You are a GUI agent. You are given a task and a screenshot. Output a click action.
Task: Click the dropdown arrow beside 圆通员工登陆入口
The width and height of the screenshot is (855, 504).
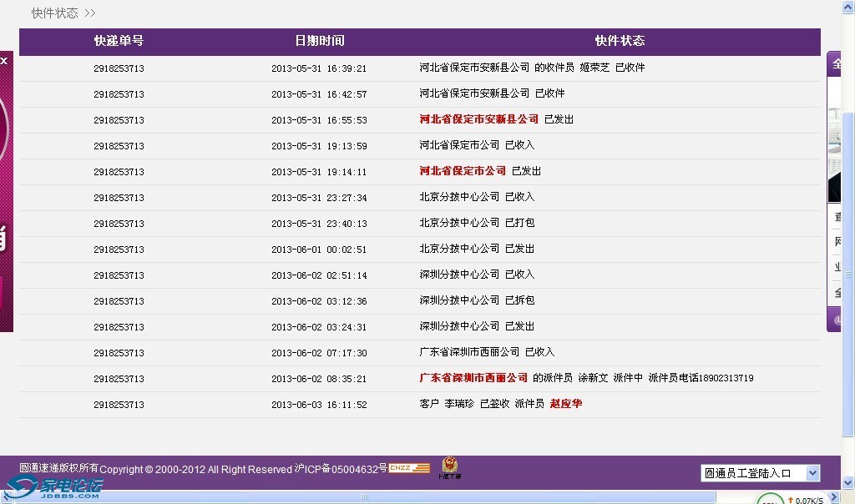pos(812,473)
